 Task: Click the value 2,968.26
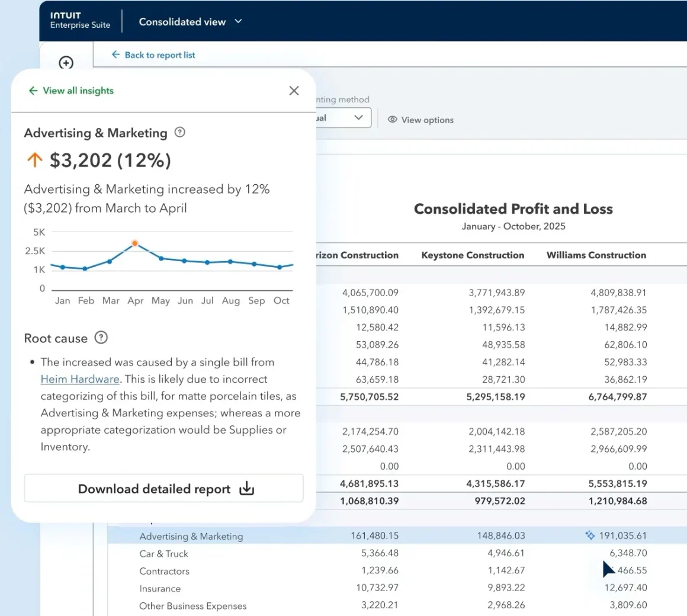[506, 605]
